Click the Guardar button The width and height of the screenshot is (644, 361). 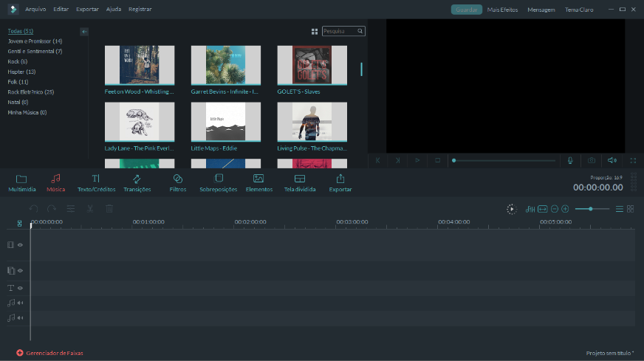[x=467, y=10]
